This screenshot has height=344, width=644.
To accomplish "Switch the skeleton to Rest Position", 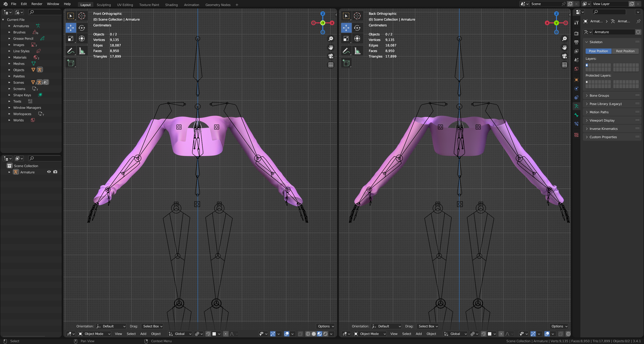I will [625, 51].
